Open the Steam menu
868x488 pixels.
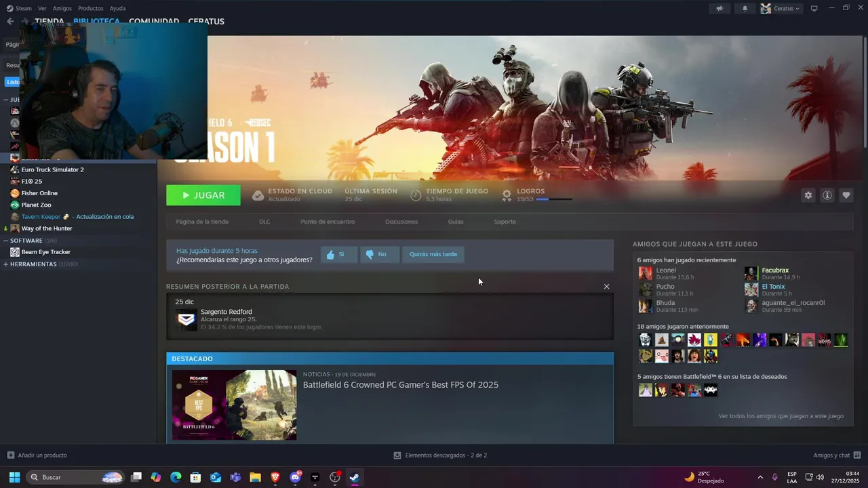(19, 8)
